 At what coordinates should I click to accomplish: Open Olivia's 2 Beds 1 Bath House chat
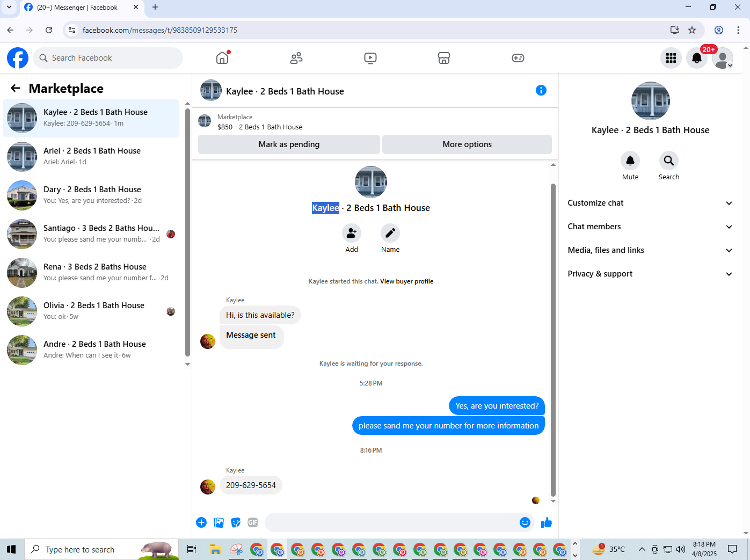pyautogui.click(x=91, y=311)
